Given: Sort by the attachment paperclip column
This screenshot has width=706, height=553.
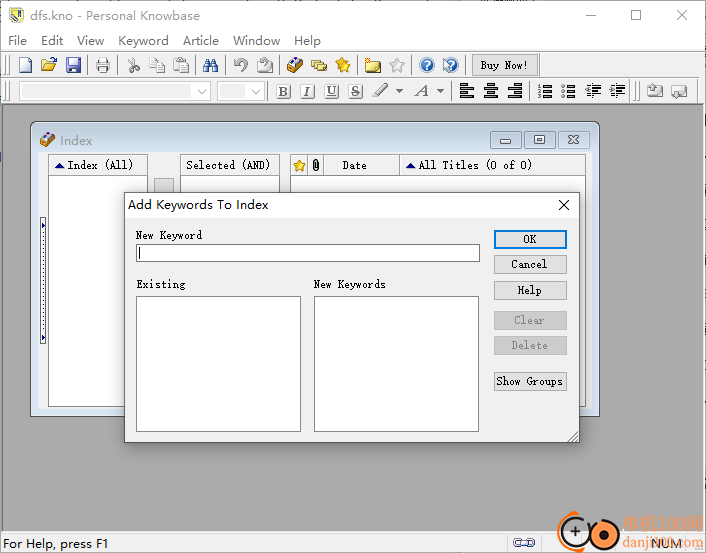Looking at the screenshot, I should [x=316, y=165].
